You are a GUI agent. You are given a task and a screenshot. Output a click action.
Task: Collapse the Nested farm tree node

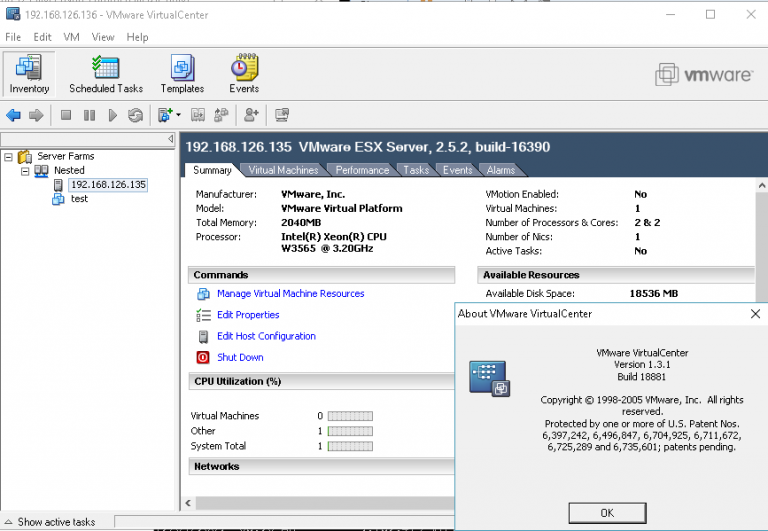(25, 171)
